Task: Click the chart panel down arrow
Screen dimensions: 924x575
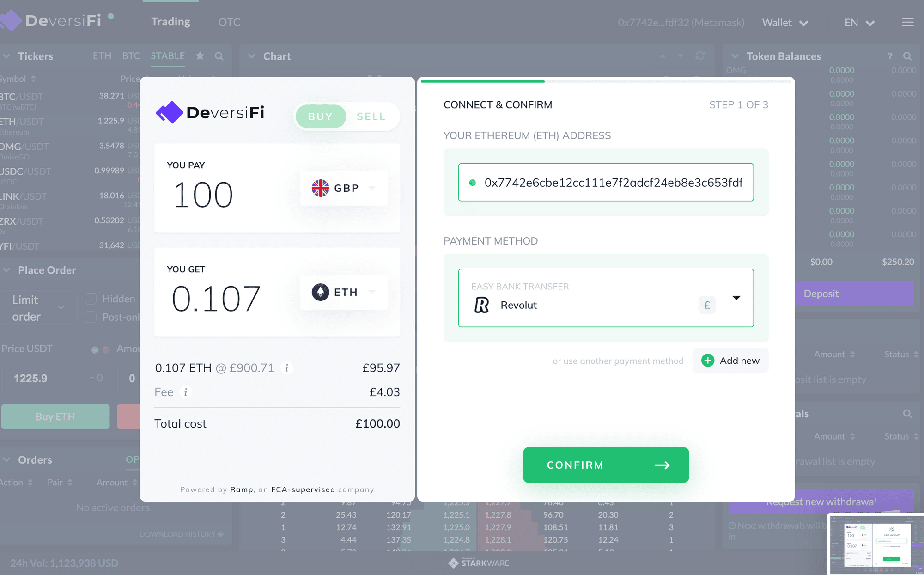Action: pos(680,56)
